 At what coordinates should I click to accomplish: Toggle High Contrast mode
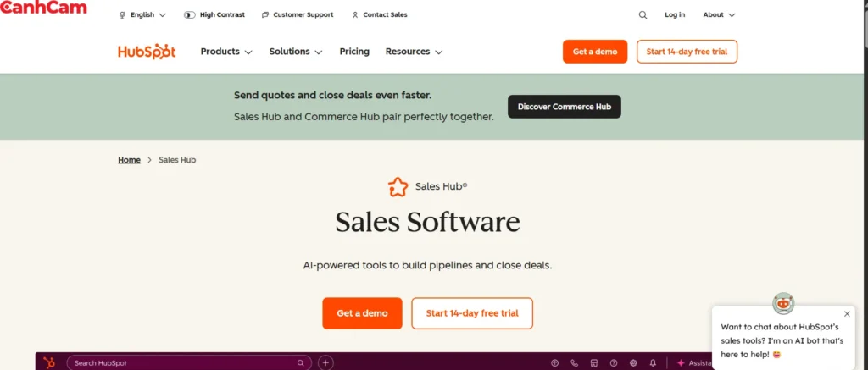click(x=214, y=15)
